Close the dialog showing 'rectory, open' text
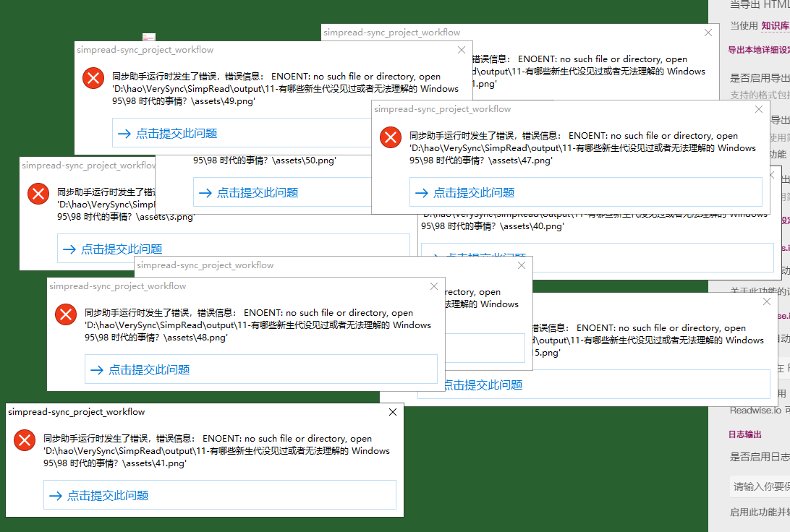 [522, 265]
